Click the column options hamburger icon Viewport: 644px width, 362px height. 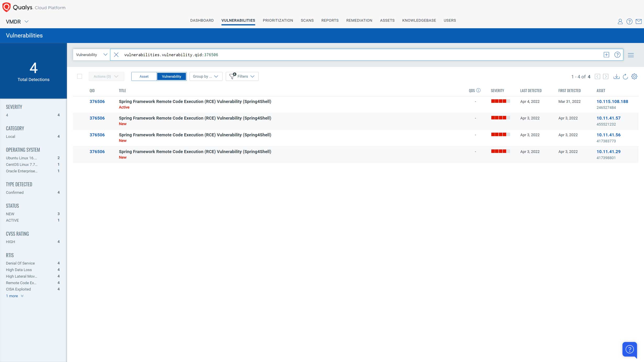pyautogui.click(x=631, y=55)
